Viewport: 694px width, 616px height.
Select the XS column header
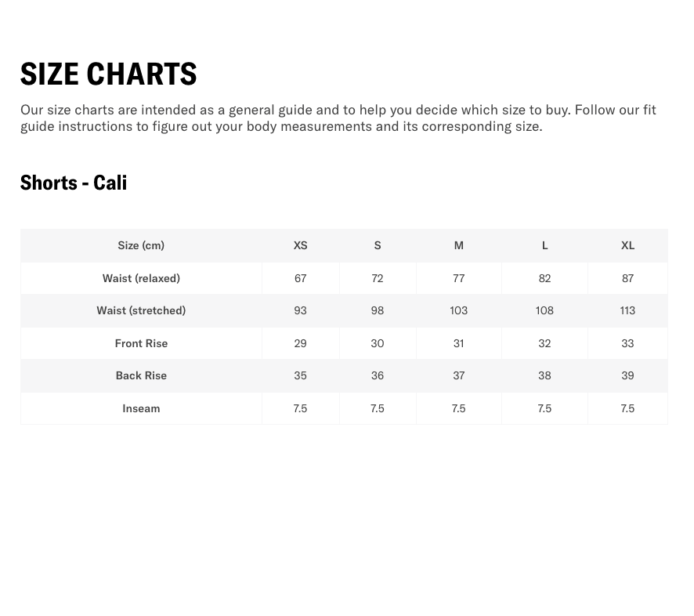301,245
